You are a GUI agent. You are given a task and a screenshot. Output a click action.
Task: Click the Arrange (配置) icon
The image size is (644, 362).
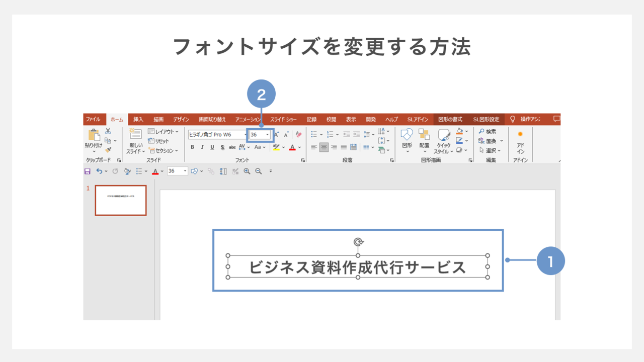pos(424,134)
